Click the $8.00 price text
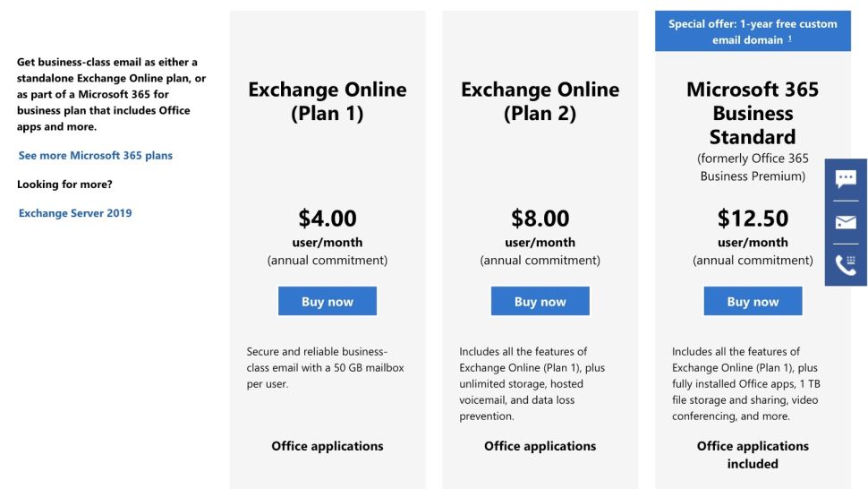This screenshot has height=489, width=868. point(540,219)
